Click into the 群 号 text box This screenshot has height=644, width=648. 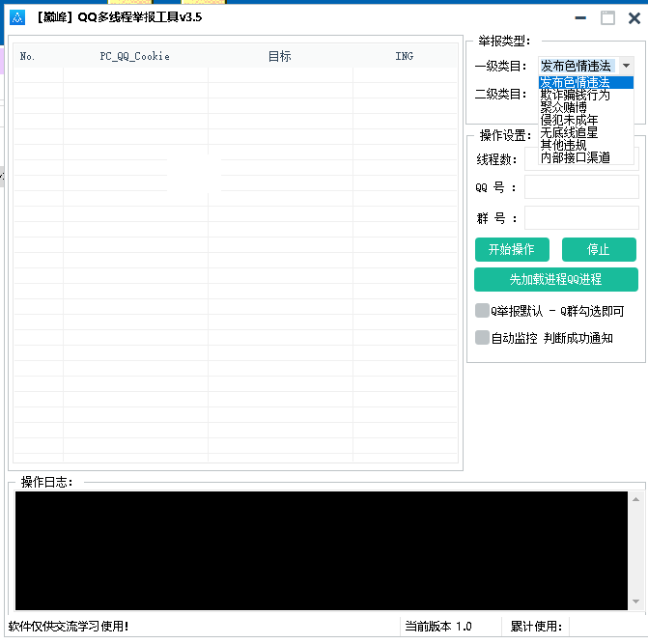click(x=581, y=218)
